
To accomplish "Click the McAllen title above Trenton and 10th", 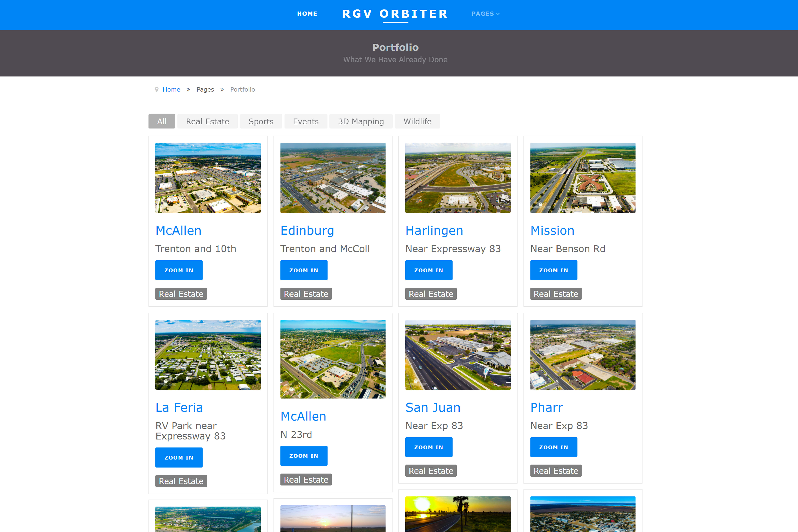I will click(178, 230).
